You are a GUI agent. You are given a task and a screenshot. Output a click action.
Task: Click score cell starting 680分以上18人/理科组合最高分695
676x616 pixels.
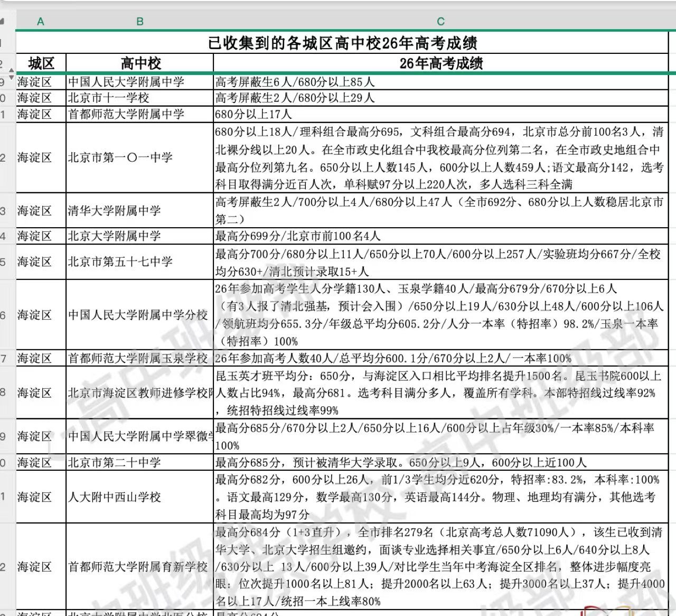click(441, 157)
